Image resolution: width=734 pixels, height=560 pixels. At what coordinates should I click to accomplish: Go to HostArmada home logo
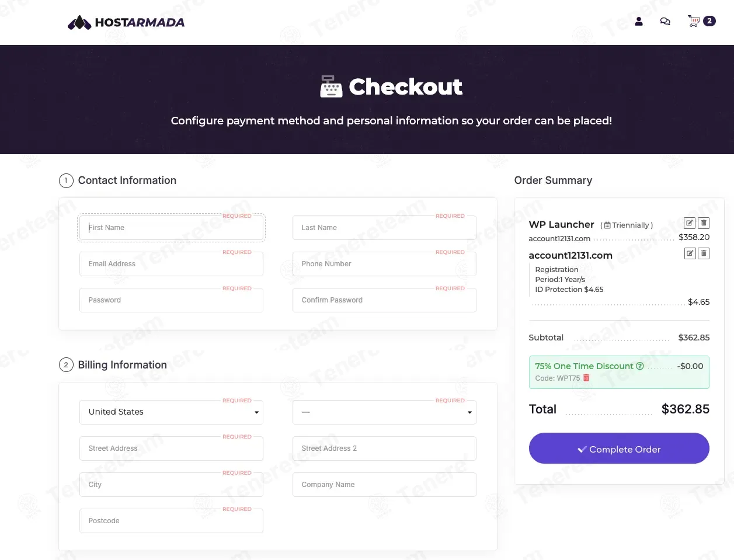click(x=126, y=22)
